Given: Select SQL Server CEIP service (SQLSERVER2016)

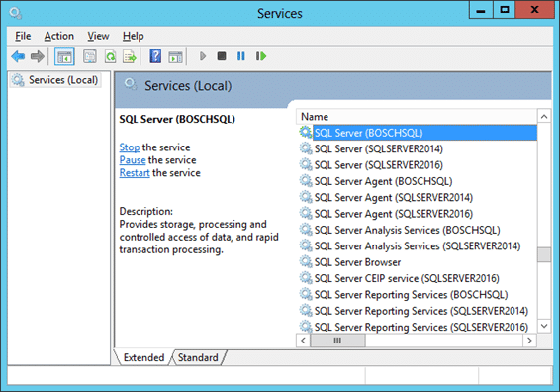Looking at the screenshot, I should (x=418, y=278).
